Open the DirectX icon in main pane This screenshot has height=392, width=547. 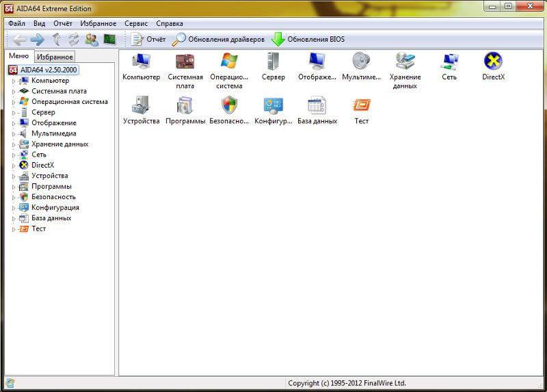click(493, 61)
